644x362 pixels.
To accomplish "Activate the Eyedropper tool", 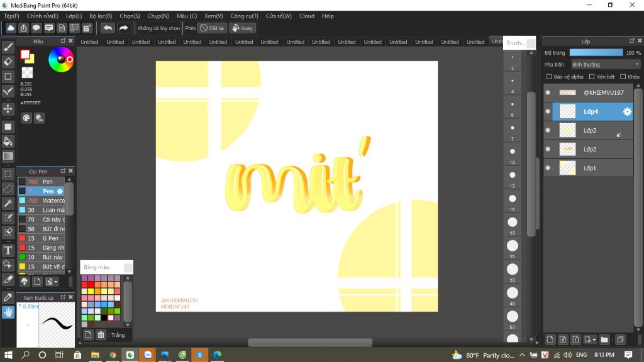I will 8,296.
